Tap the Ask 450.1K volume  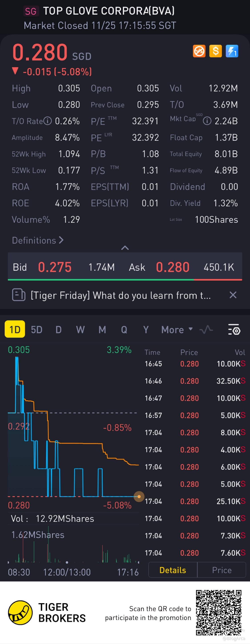[x=219, y=267]
